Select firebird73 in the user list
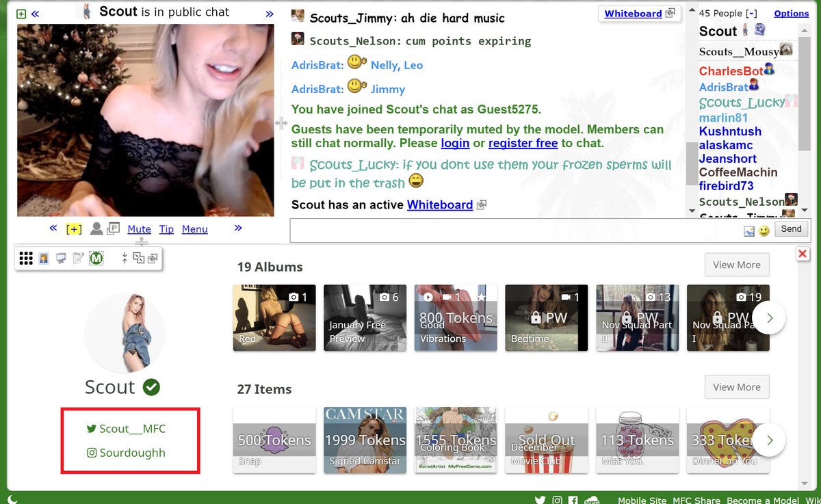821x504 pixels. tap(726, 186)
